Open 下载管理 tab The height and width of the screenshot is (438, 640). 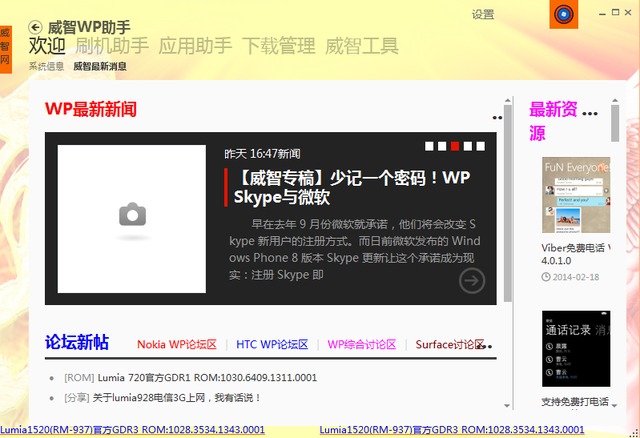279,45
